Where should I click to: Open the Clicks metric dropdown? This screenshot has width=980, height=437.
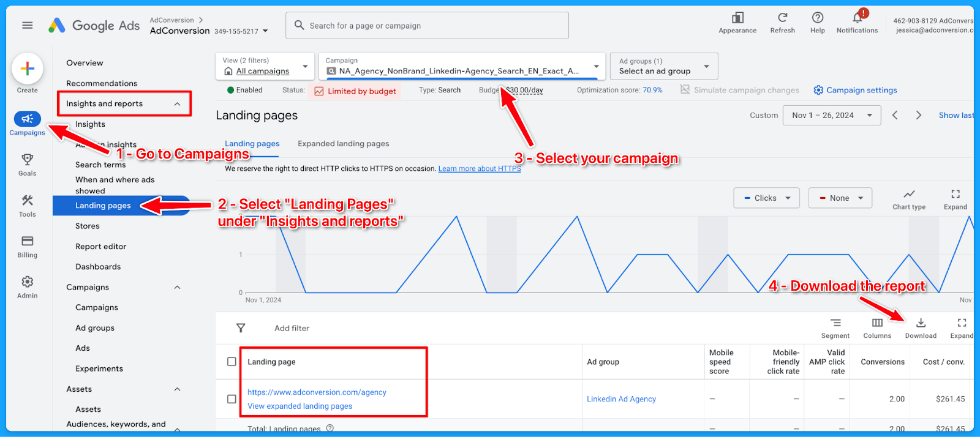pos(767,198)
